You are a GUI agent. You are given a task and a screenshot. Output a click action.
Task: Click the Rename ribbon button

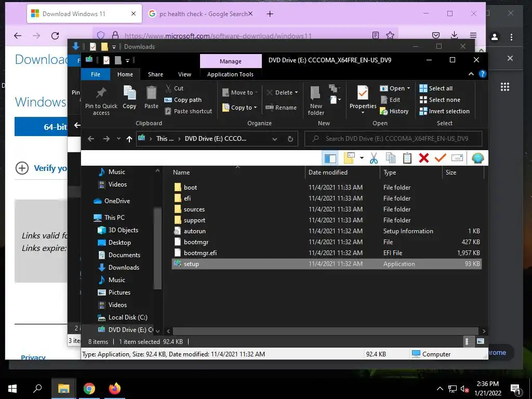tap(281, 108)
